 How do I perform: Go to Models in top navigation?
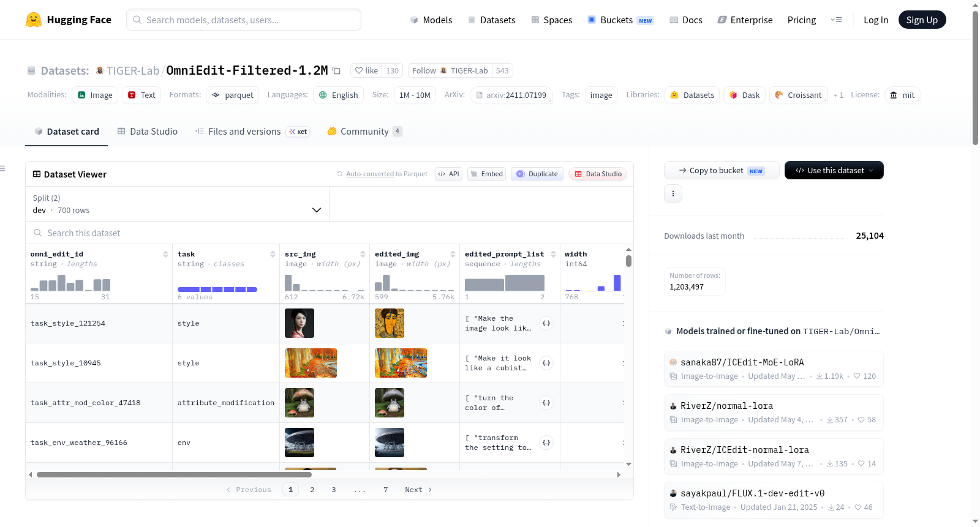[x=431, y=20]
